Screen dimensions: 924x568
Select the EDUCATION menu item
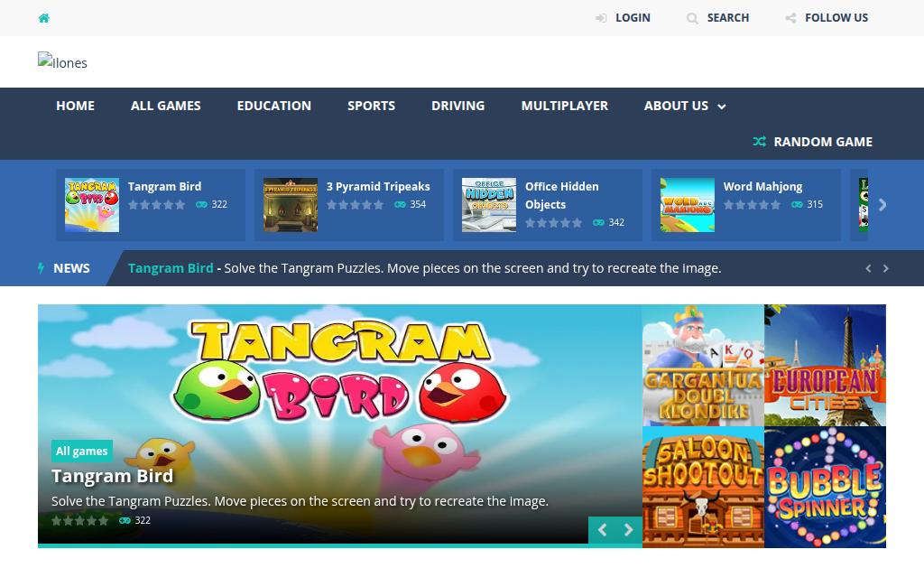coord(274,106)
